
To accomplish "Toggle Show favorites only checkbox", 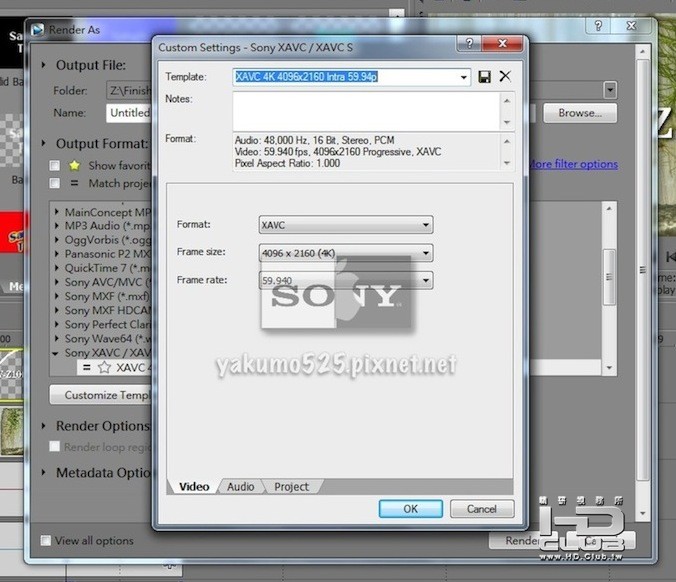I will coord(54,166).
